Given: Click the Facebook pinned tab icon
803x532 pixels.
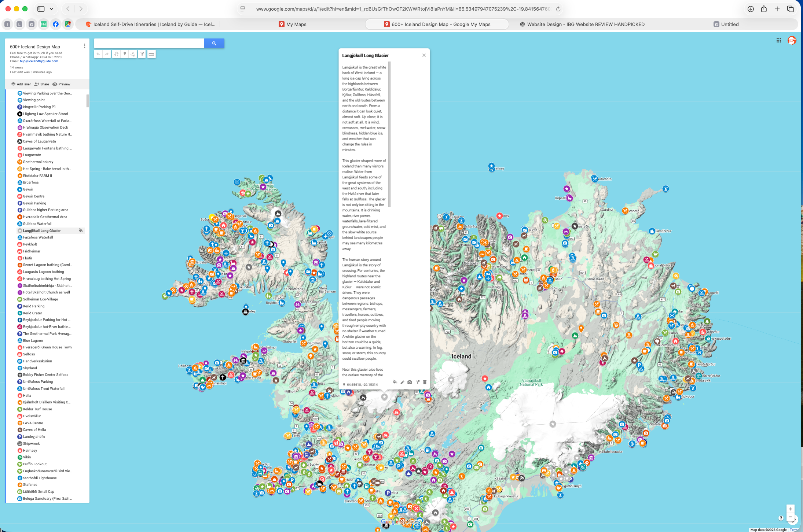Looking at the screenshot, I should click(56, 24).
